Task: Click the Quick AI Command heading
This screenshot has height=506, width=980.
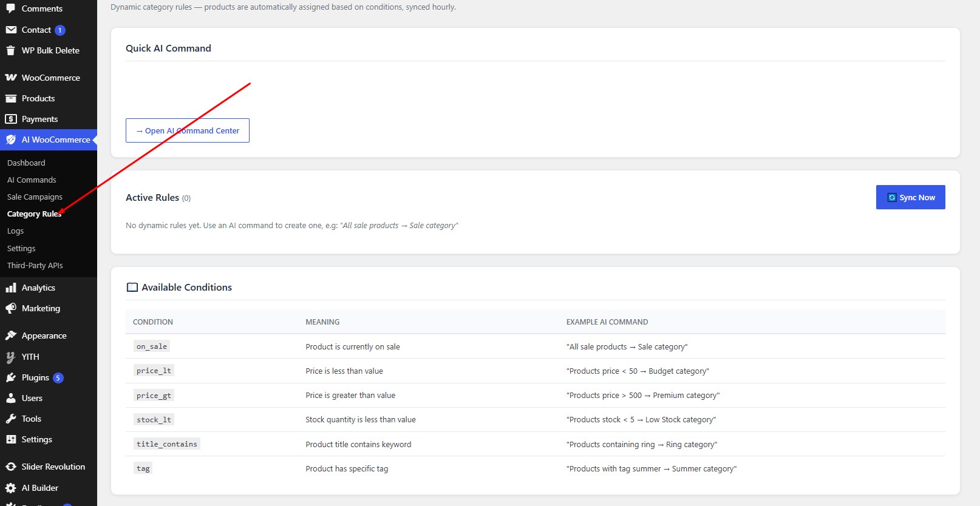Action: coord(168,49)
